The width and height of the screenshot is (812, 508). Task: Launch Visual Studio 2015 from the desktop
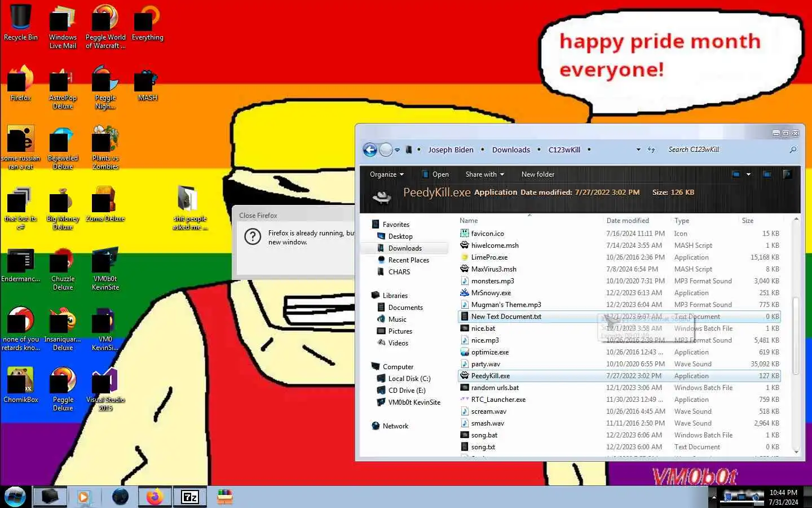click(x=105, y=389)
